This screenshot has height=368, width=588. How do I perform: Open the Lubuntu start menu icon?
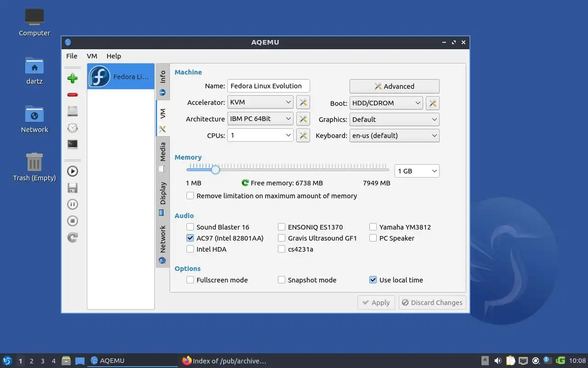pyautogui.click(x=7, y=361)
